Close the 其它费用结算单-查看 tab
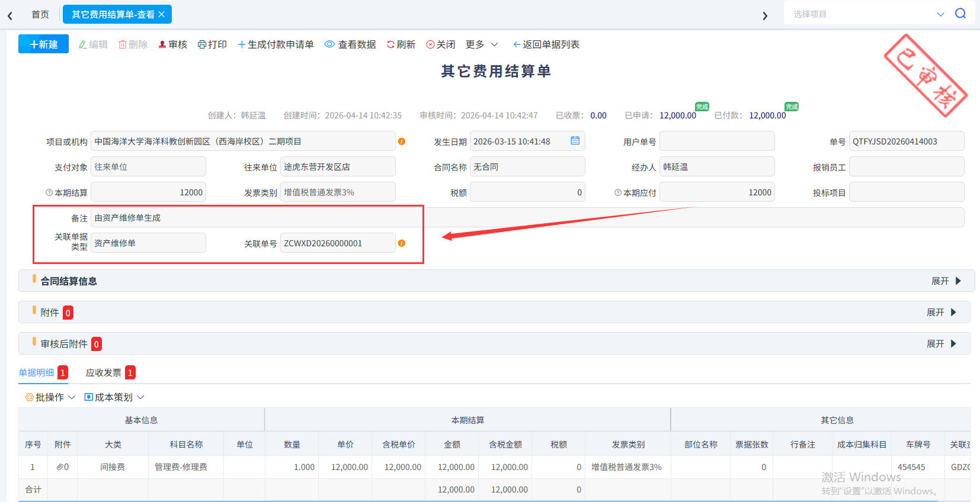The image size is (980, 502). click(x=162, y=14)
